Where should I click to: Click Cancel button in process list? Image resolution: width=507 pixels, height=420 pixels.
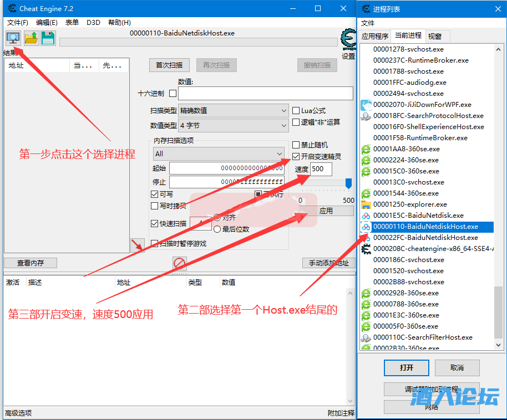(457, 368)
